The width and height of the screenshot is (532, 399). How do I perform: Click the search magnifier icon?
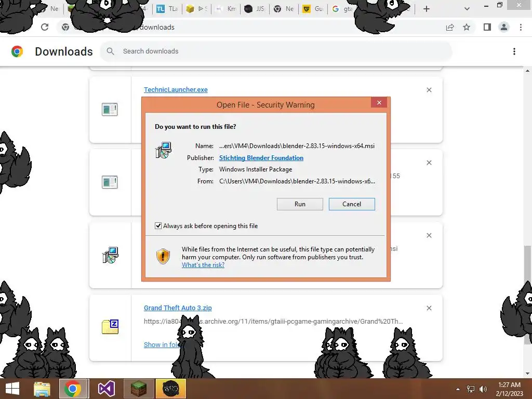[110, 51]
